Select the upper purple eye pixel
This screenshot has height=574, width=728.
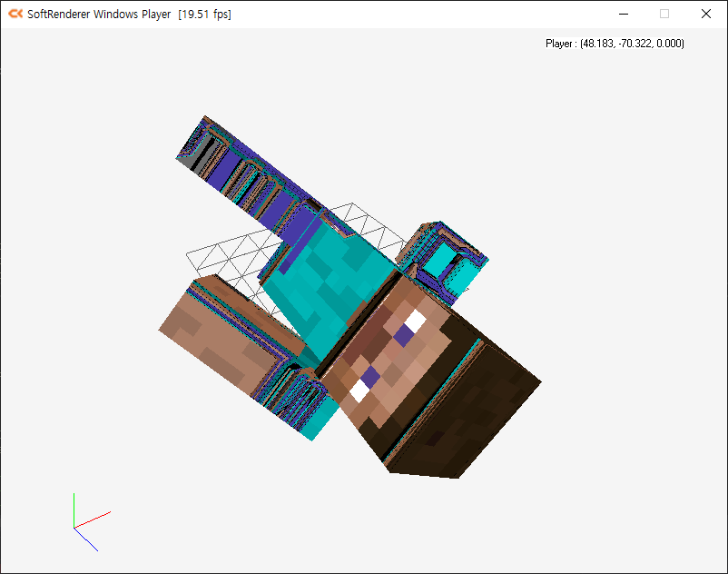pos(402,336)
